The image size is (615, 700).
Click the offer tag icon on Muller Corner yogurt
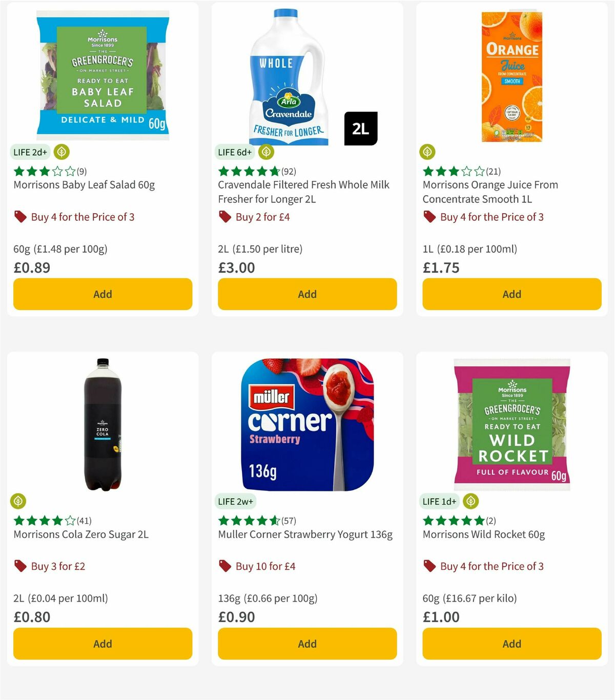tap(224, 566)
